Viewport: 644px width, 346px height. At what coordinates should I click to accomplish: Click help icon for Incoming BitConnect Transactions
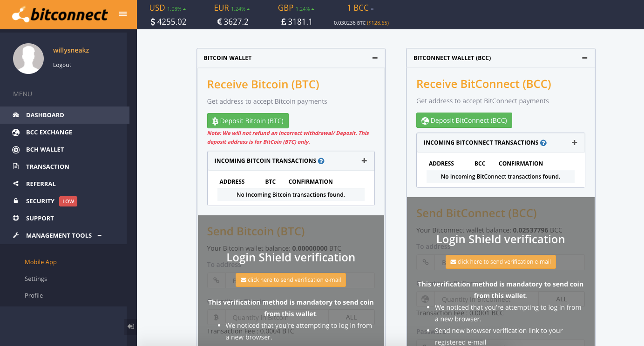[543, 143]
